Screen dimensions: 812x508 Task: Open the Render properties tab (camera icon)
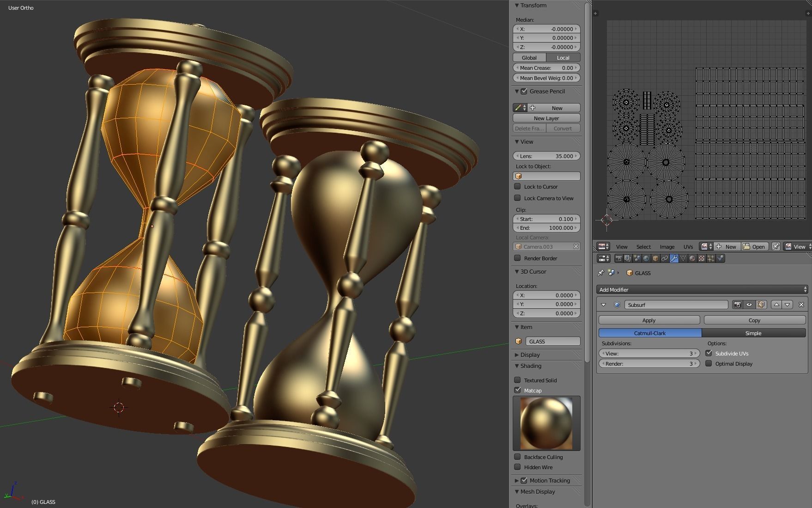619,258
